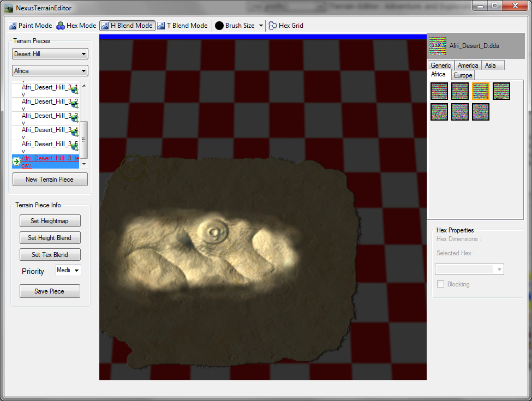Open Brush Size dropdown arrow
This screenshot has width=532, height=401.
pos(261,26)
